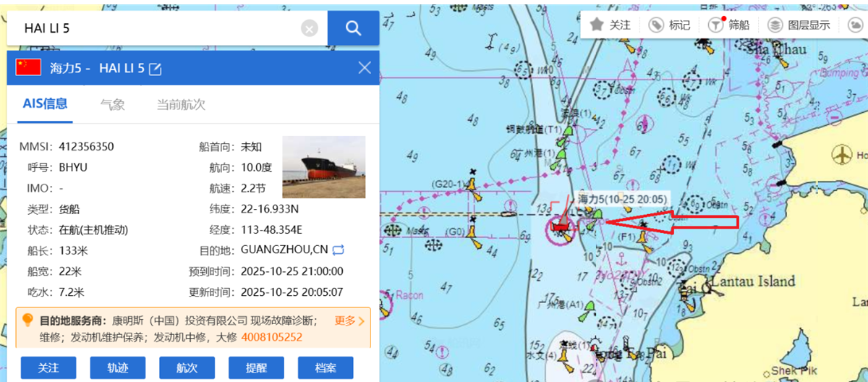The height and width of the screenshot is (382, 868).
Task: Select the AIS信息 tab
Action: (45, 104)
